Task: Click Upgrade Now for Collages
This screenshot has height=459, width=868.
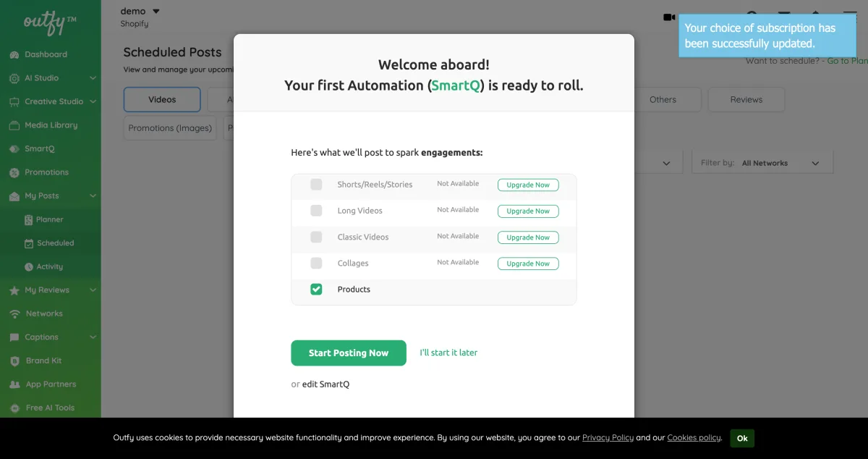Action: [x=528, y=264]
